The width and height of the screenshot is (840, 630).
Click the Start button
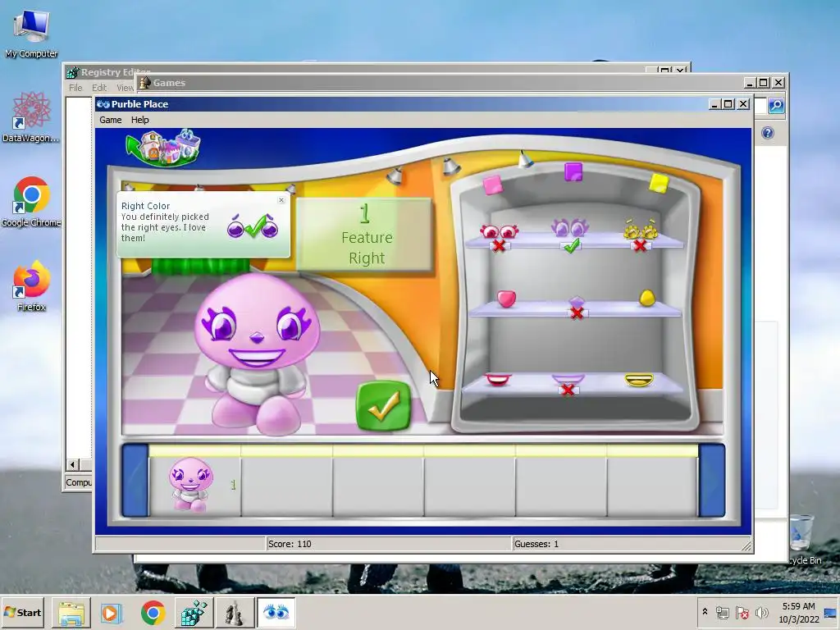point(22,612)
